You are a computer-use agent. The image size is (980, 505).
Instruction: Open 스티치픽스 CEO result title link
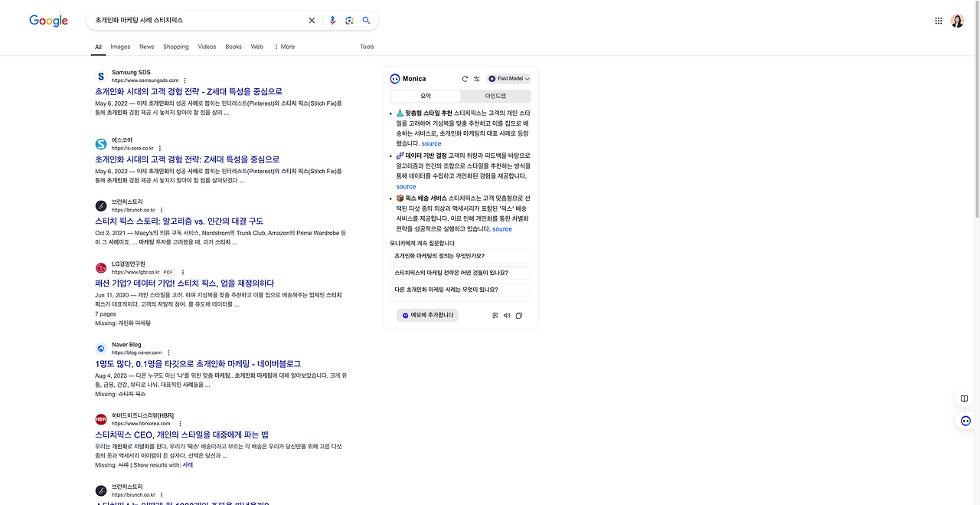[181, 434]
